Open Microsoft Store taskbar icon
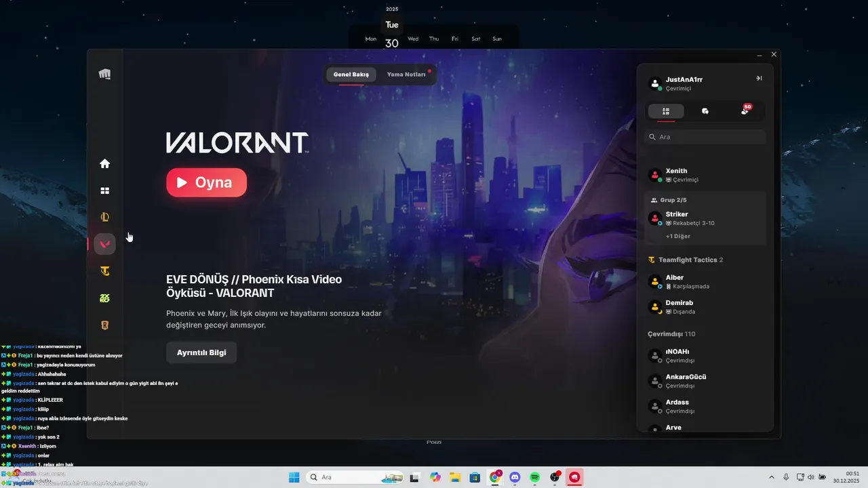Screen dimensions: 868x488 click(475, 477)
